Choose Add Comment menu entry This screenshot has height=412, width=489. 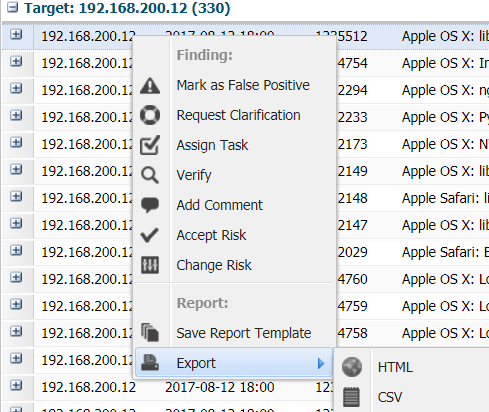click(x=219, y=205)
